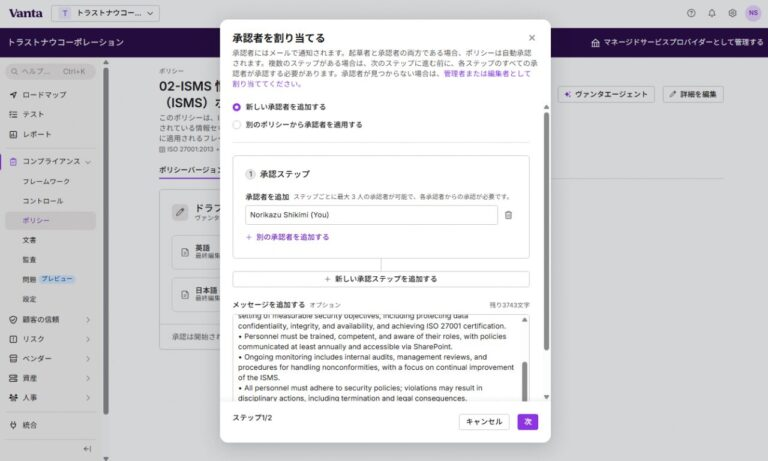Open ポリシー in the sidebar

tap(50, 220)
